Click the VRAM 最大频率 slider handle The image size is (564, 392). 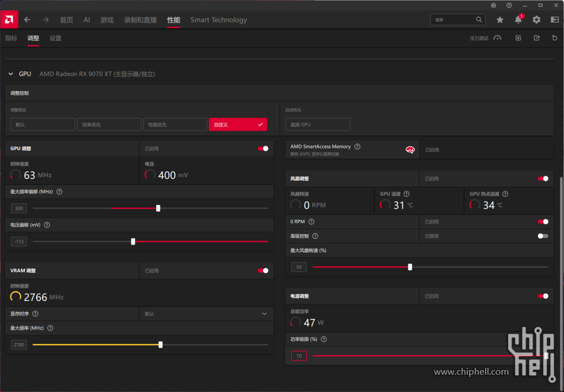161,345
